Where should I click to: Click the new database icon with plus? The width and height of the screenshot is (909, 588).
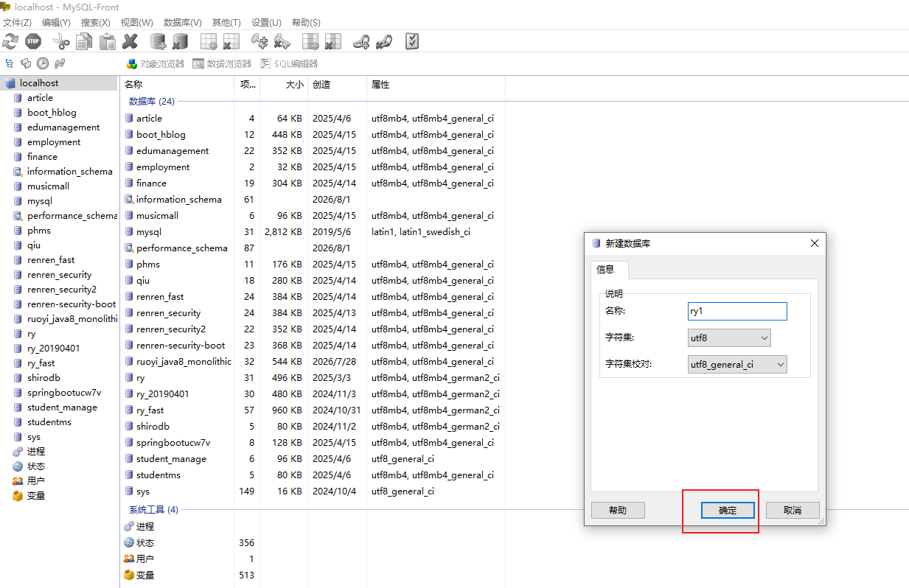point(158,41)
